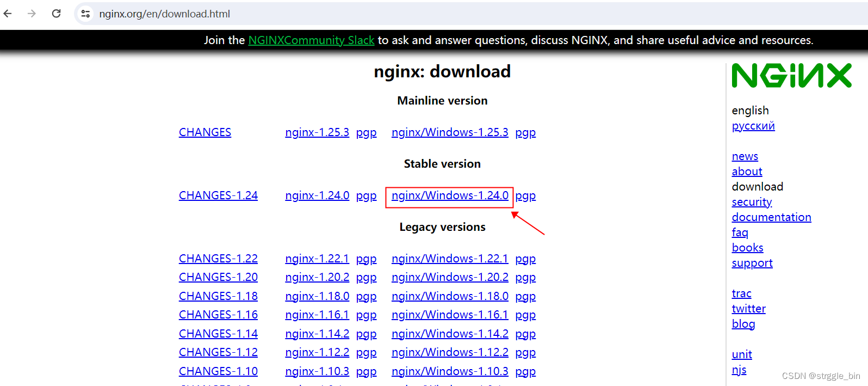Image resolution: width=868 pixels, height=386 pixels.
Task: Open pgp signature for nginx-1.25.3
Action: (366, 133)
